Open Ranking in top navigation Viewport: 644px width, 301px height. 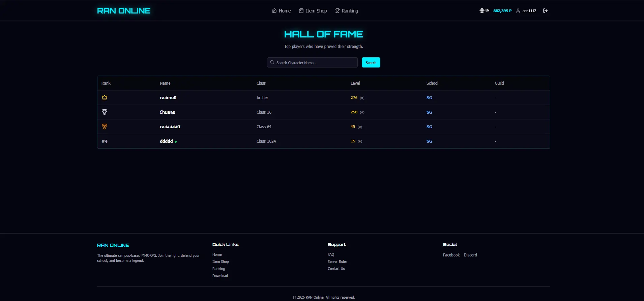click(346, 11)
